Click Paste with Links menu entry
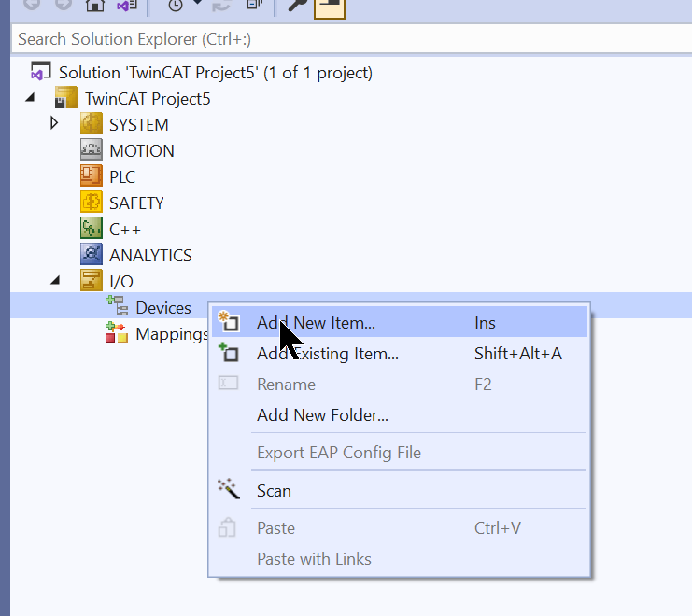The height and width of the screenshot is (616, 692). pos(400,559)
